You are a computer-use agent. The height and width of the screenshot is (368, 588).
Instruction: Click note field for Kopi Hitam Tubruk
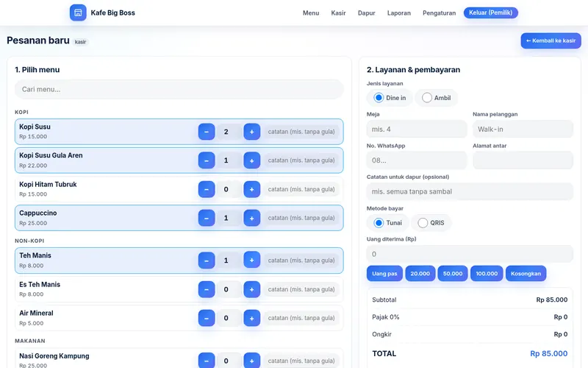point(301,189)
